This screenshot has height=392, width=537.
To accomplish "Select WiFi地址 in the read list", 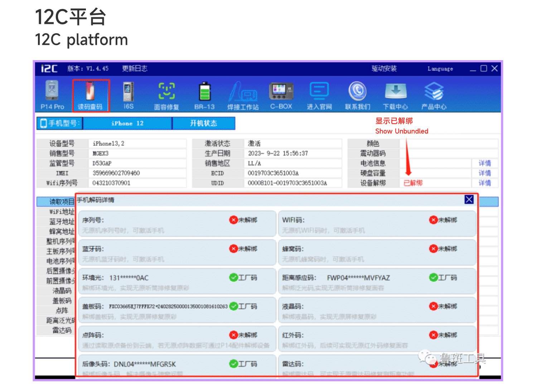I will tap(61, 212).
